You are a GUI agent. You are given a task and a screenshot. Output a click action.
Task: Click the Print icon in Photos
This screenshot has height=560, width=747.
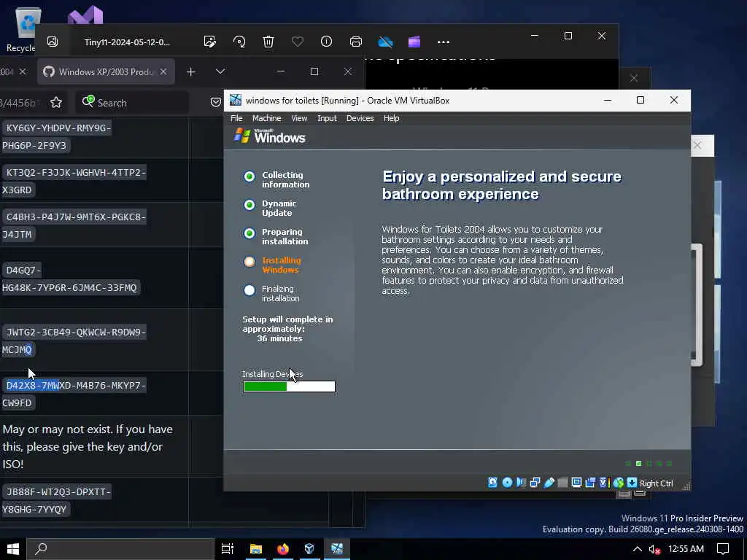point(356,42)
